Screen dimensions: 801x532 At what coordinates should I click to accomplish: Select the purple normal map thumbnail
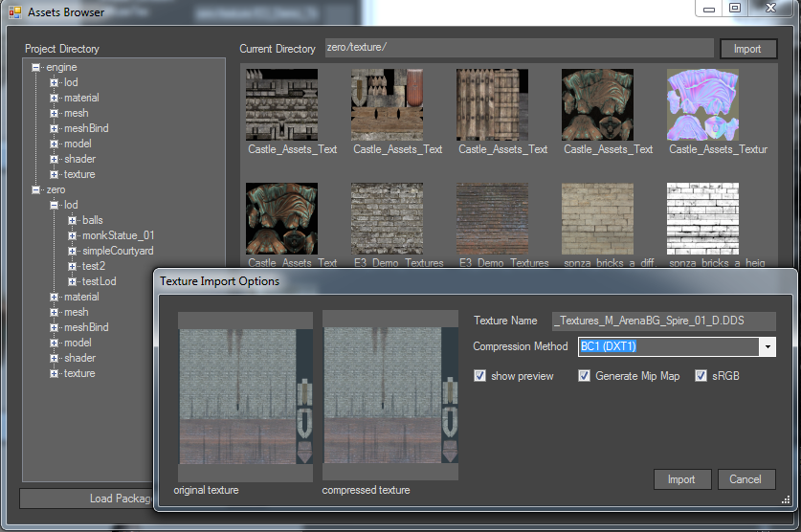coord(703,104)
